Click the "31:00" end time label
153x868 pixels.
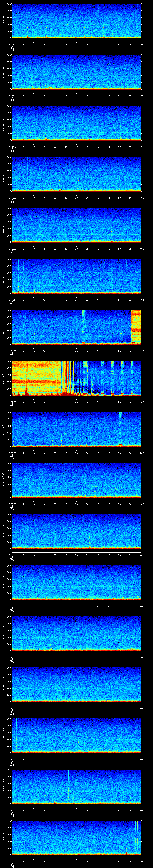click(x=141, y=862)
